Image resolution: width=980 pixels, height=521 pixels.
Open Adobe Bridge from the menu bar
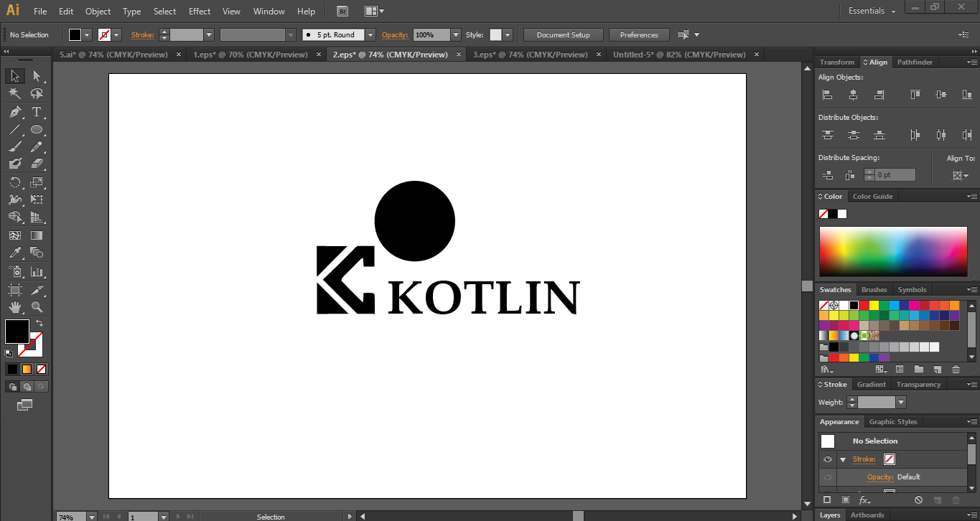342,11
